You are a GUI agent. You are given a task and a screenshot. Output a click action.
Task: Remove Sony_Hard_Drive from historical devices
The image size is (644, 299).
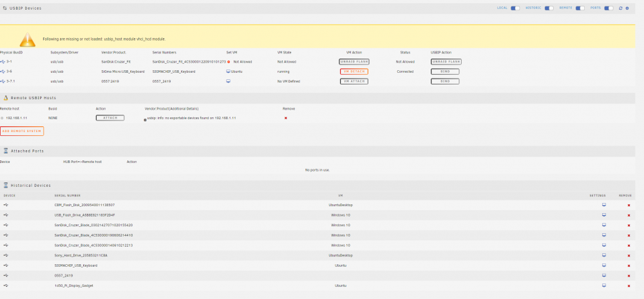(x=629, y=255)
